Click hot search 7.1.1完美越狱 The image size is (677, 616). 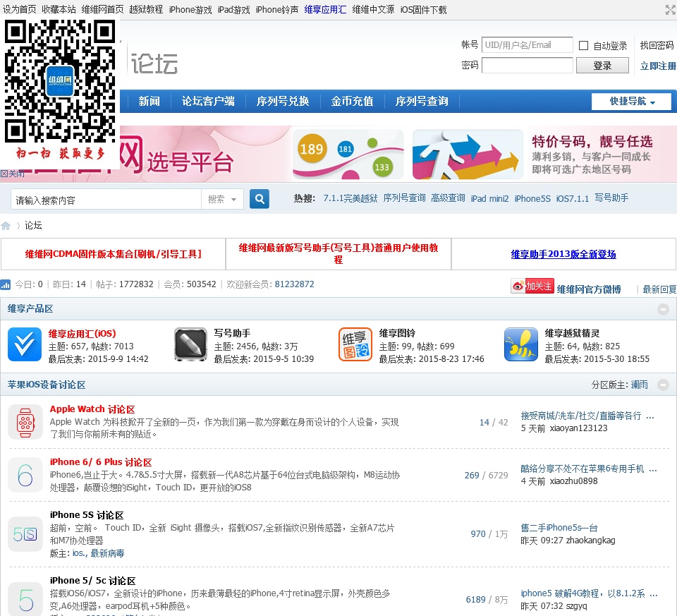(x=350, y=198)
